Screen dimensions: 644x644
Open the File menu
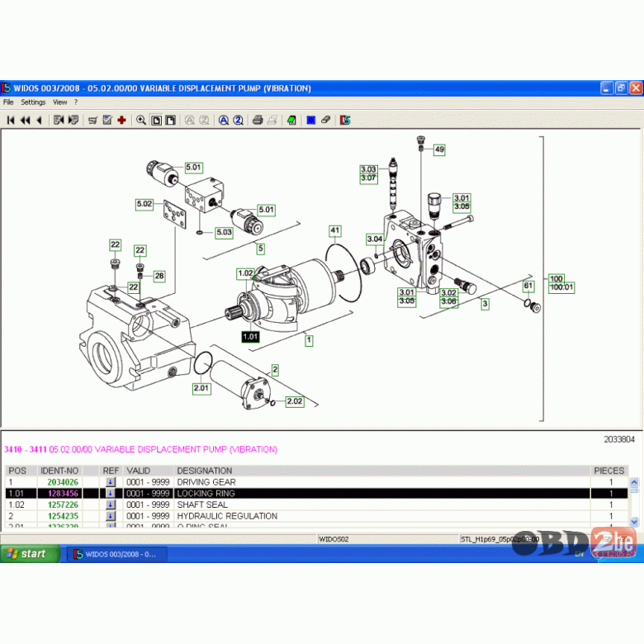point(8,102)
